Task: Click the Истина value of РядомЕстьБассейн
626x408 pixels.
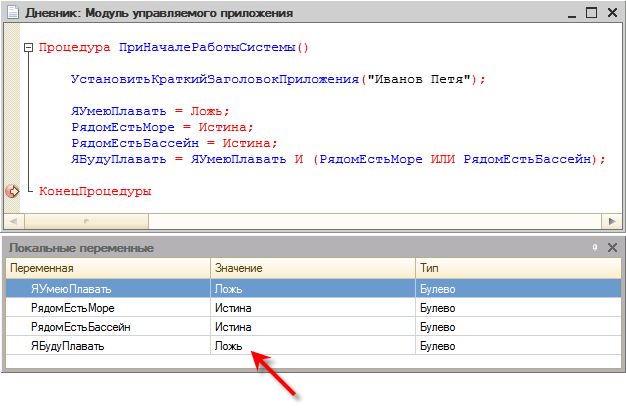Action: pos(233,327)
